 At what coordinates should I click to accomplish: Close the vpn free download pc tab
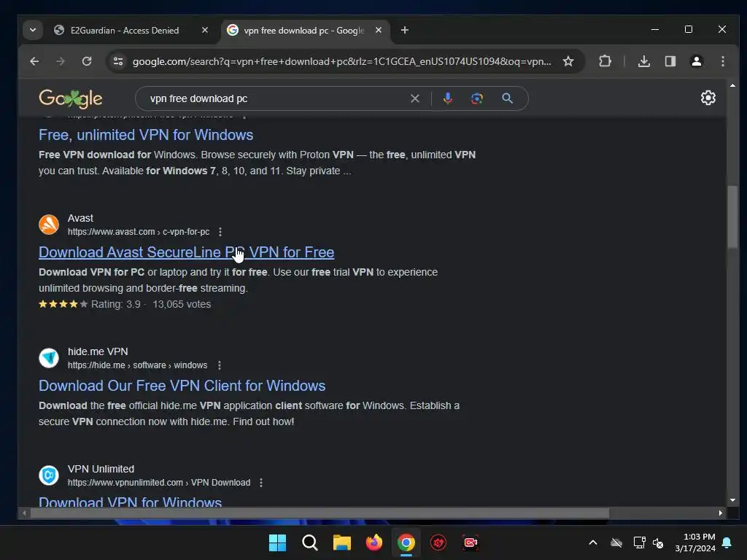379,30
